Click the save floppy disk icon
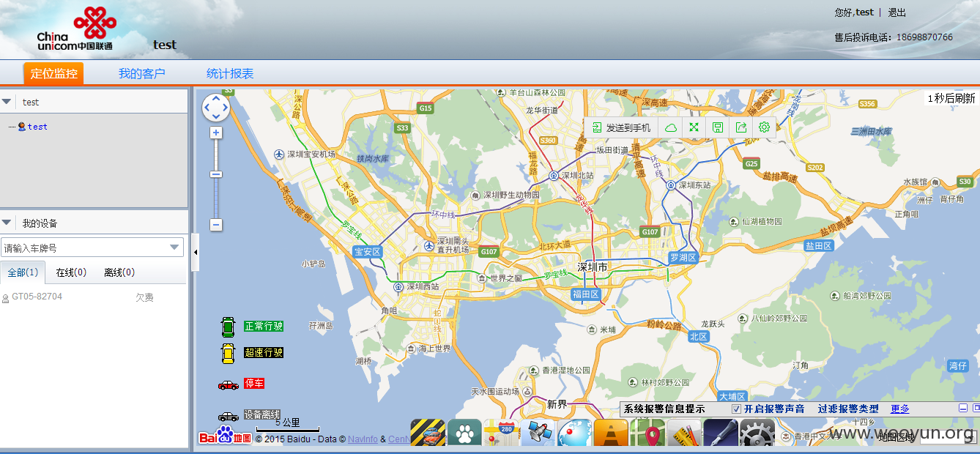 pyautogui.click(x=717, y=127)
